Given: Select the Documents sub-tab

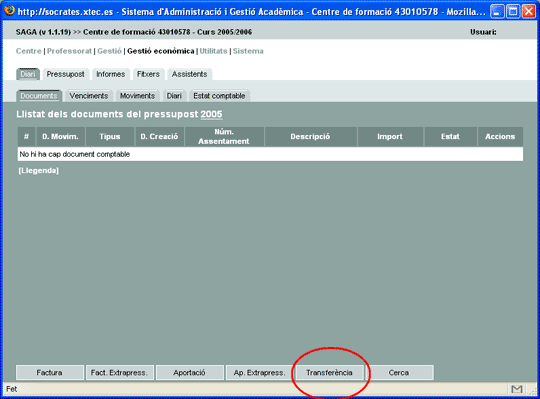Looking at the screenshot, I should [39, 96].
